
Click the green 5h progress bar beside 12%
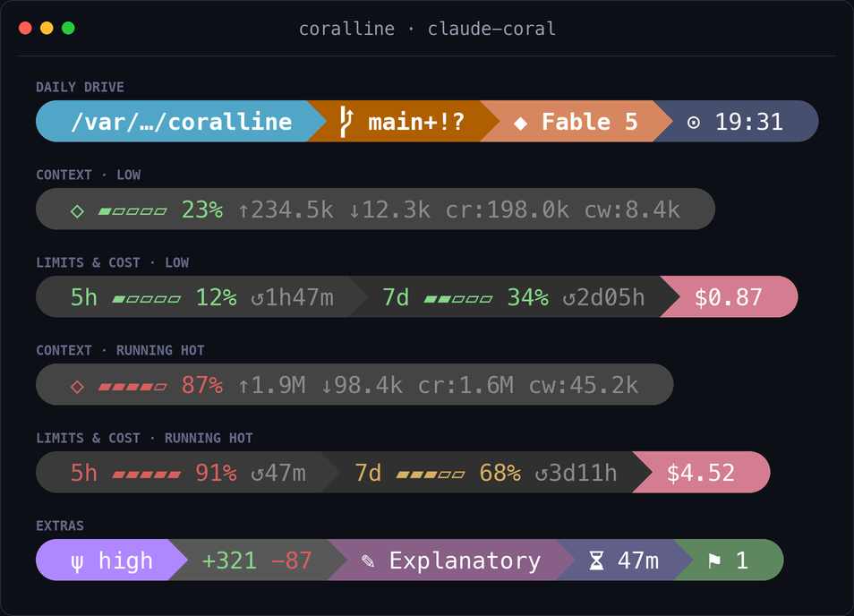click(147, 299)
